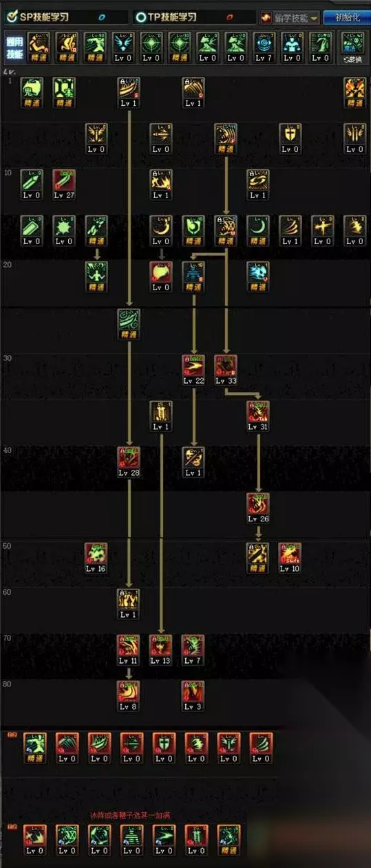Select the TP技能学习 radio circle
Viewport: 371px width, 868px height.
(x=140, y=17)
